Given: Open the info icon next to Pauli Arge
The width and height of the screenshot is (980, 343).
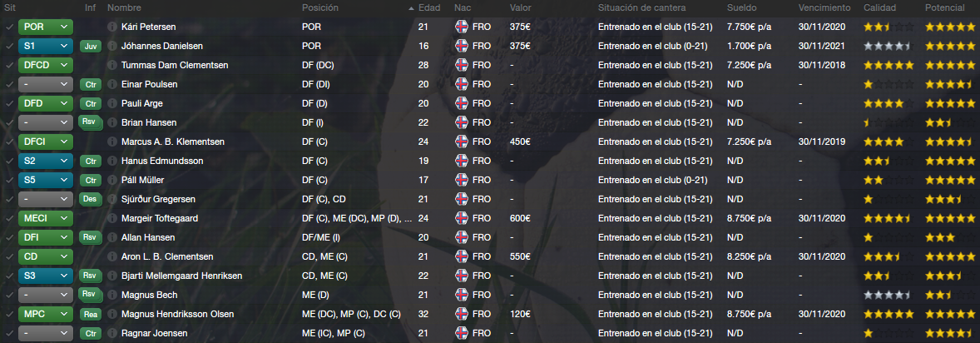Looking at the screenshot, I should point(111,103).
